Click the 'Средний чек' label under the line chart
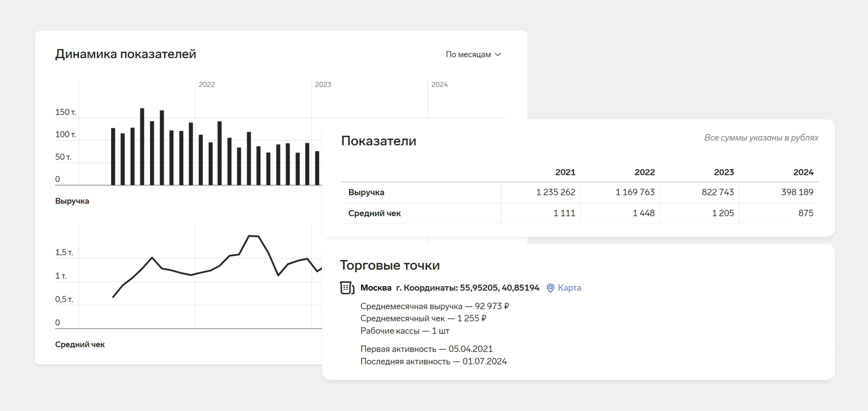Screen dimensions: 868x411 point(80,344)
